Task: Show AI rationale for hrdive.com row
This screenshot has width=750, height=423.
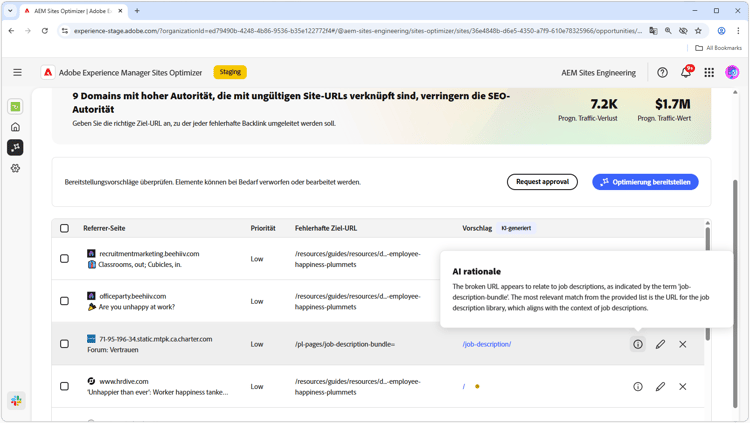Action: [638, 386]
